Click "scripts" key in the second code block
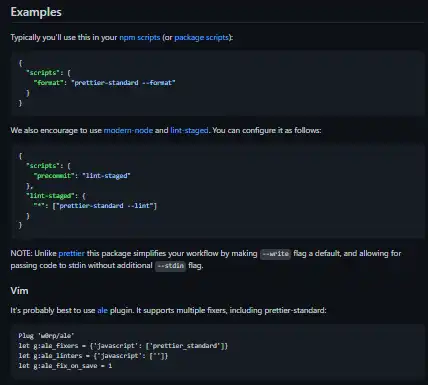Screen dimensions: 428x385 pyautogui.click(x=42, y=166)
